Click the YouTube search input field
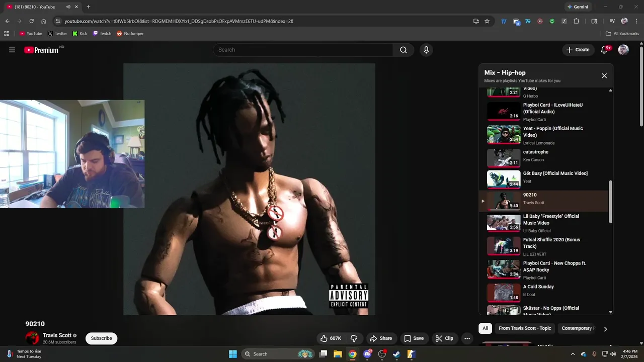Image resolution: width=644 pixels, height=362 pixels. 303,50
